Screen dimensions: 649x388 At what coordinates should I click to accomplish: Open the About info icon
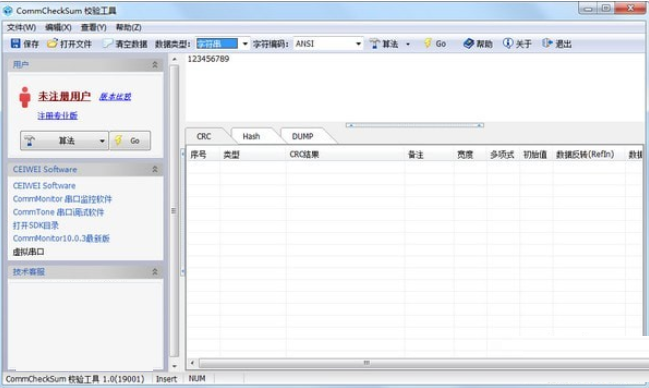(507, 43)
